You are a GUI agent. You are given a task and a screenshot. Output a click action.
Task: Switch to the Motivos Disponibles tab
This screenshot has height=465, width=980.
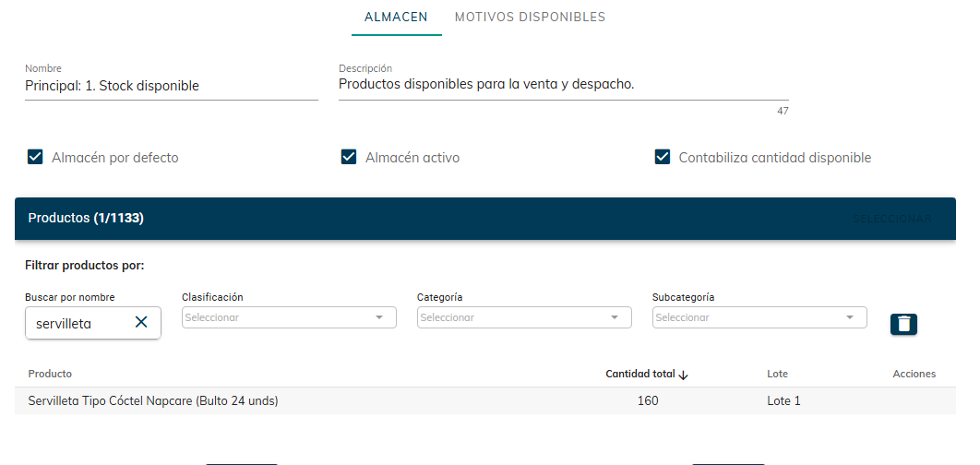(x=530, y=17)
